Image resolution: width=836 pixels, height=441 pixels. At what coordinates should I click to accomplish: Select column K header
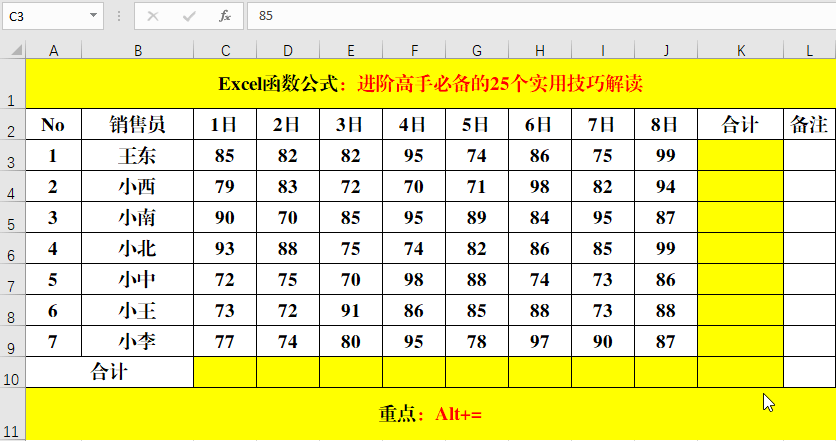pyautogui.click(x=740, y=51)
